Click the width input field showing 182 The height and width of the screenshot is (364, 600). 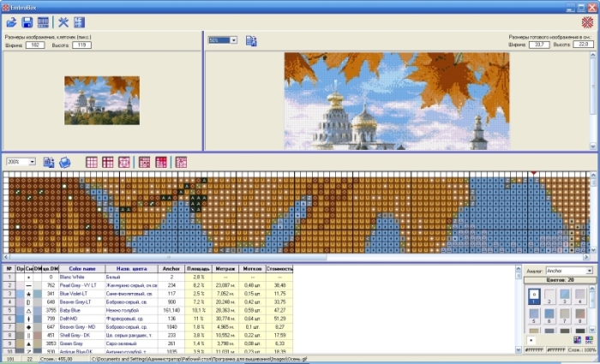34,45
